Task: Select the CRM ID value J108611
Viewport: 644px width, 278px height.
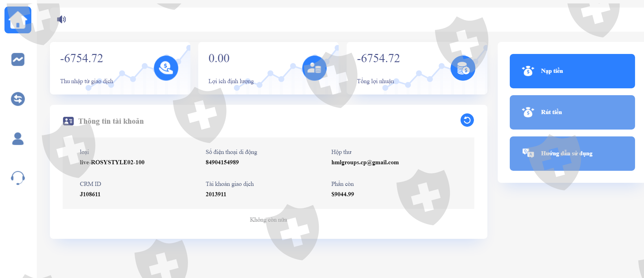Action: [90, 194]
